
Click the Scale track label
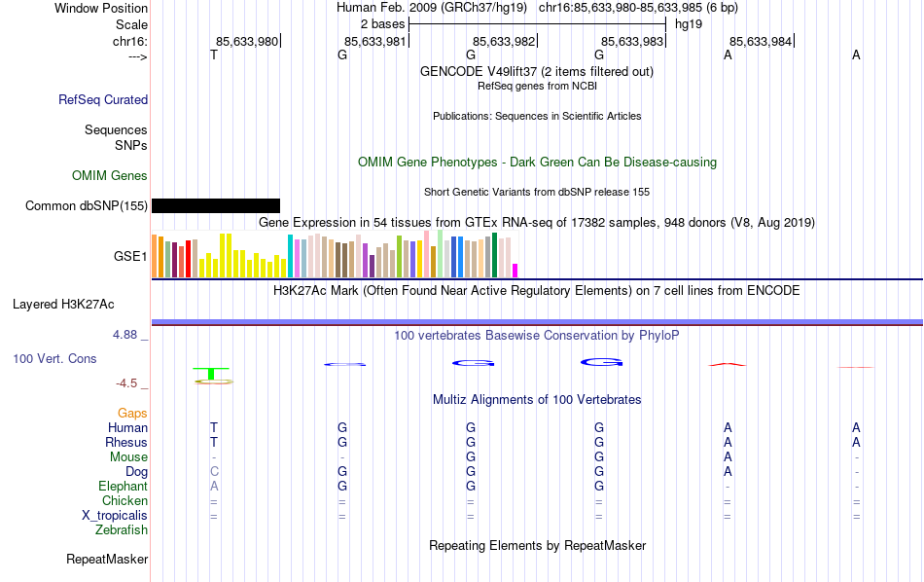(x=131, y=24)
